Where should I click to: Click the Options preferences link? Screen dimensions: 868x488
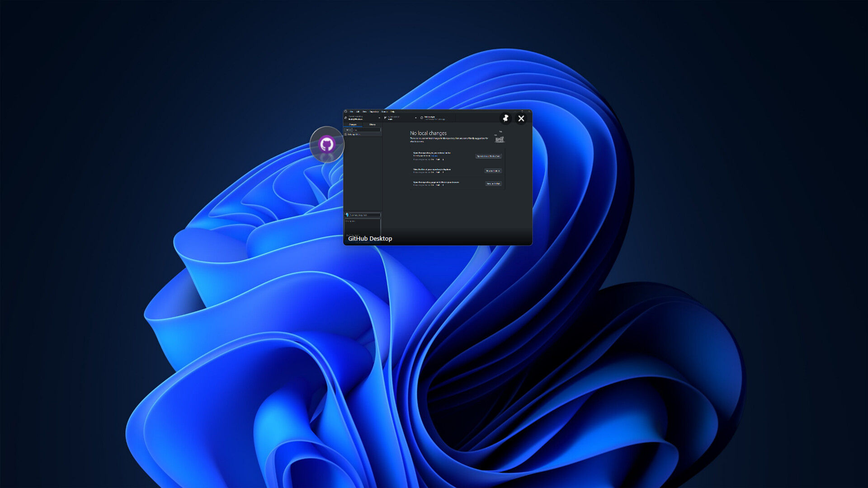[x=434, y=156]
